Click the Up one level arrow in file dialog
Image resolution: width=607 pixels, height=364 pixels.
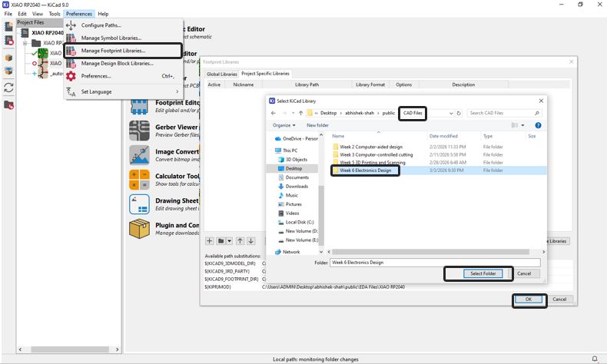click(300, 113)
